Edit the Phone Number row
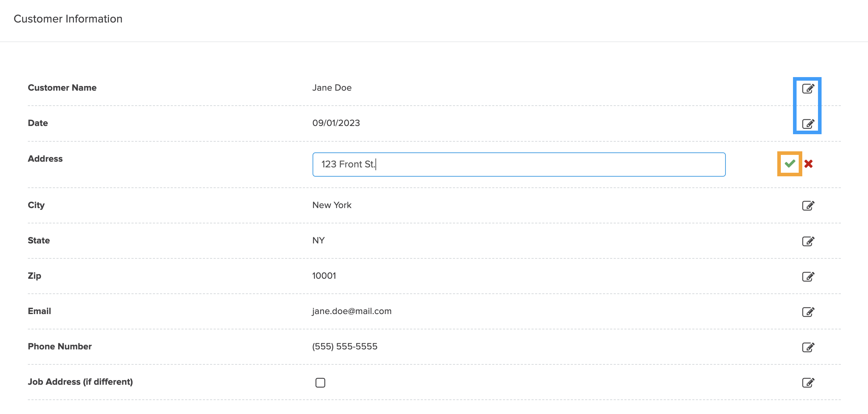Screen dimensions: 868x414 [x=808, y=347]
